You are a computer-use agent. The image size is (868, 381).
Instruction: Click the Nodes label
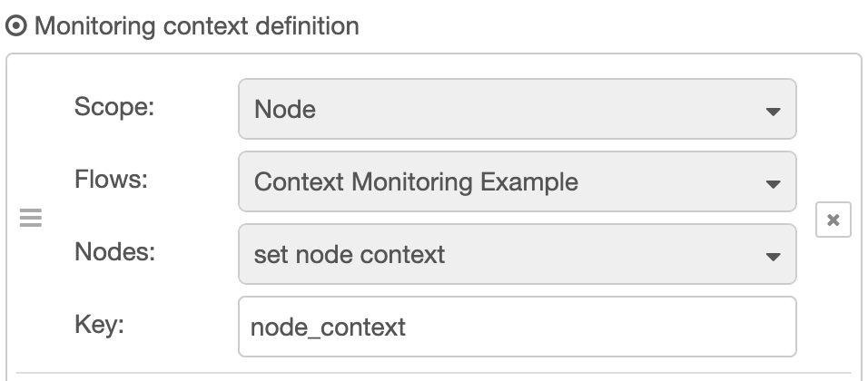coord(114,251)
